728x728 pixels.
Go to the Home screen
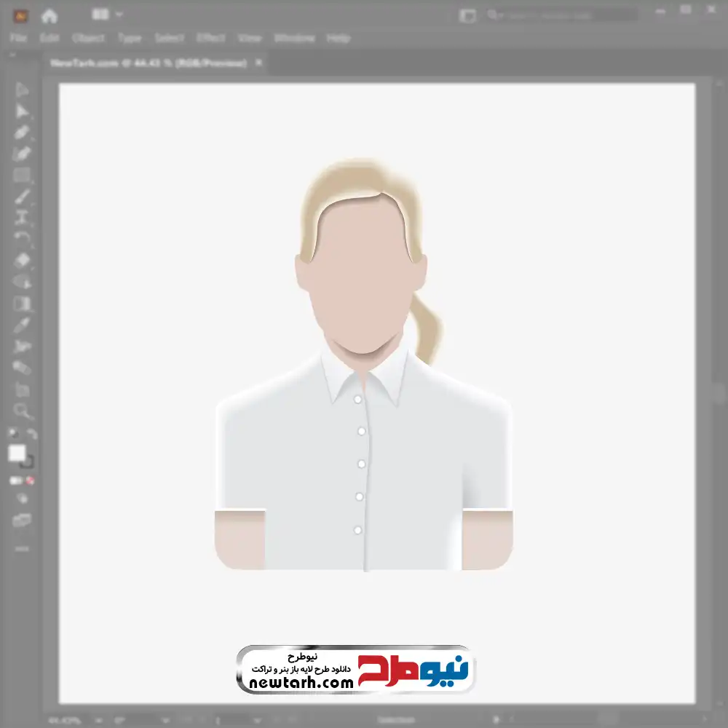[x=50, y=16]
